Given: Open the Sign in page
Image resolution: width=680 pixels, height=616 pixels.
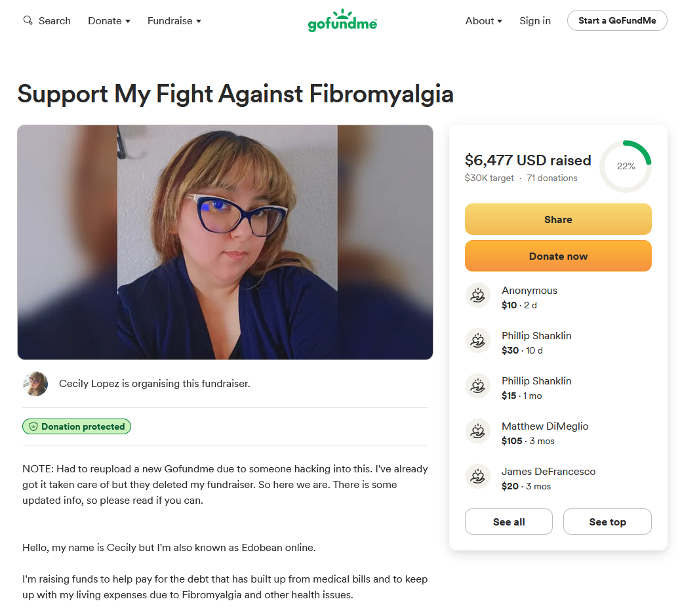Looking at the screenshot, I should [x=534, y=21].
